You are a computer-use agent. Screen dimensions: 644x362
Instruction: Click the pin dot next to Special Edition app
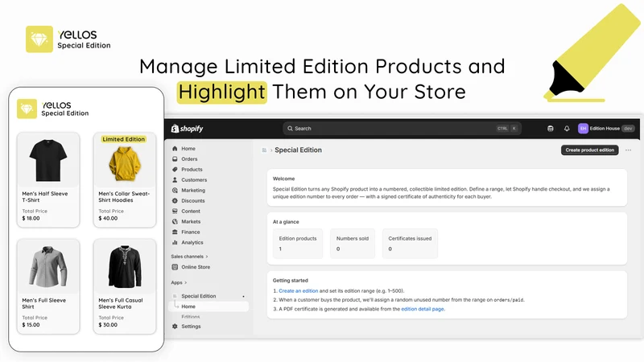tap(243, 296)
